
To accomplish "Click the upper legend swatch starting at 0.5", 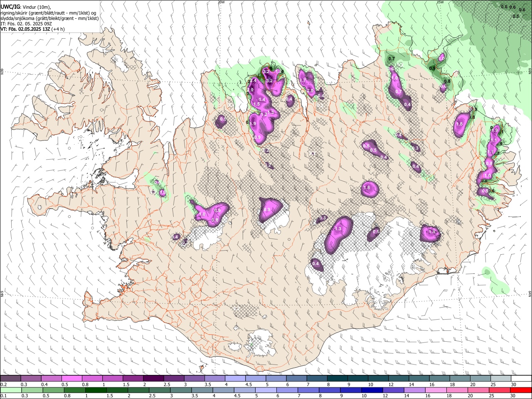I will click(72, 379).
